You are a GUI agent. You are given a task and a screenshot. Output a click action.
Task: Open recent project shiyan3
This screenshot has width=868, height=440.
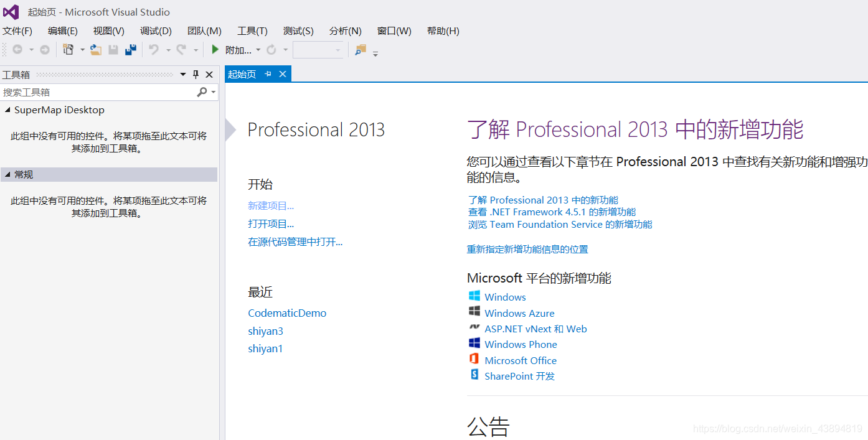pyautogui.click(x=266, y=331)
